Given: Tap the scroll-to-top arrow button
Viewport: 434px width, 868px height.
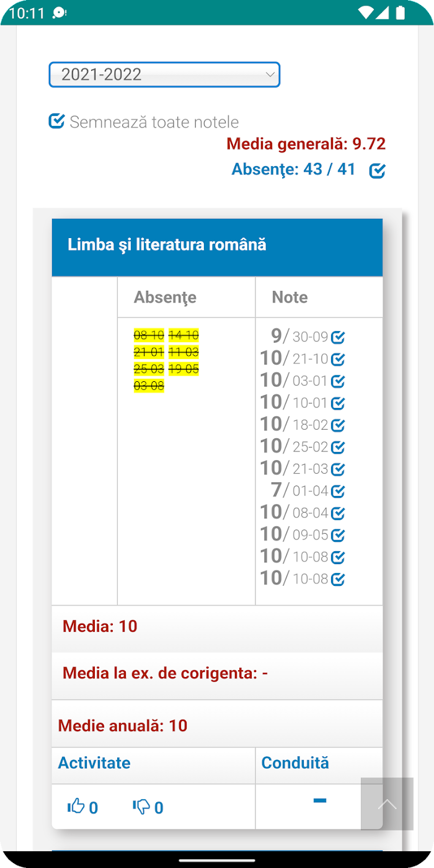Looking at the screenshot, I should (x=387, y=804).
